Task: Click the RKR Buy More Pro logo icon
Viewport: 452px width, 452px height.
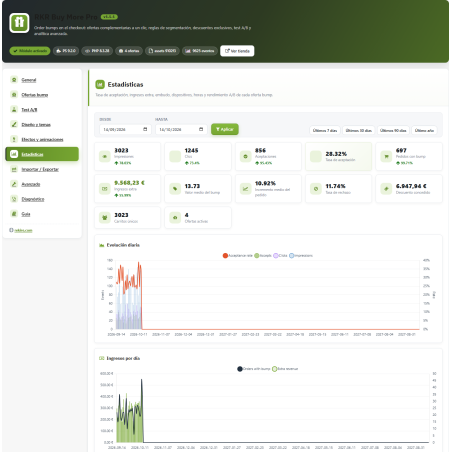Action: point(19,23)
